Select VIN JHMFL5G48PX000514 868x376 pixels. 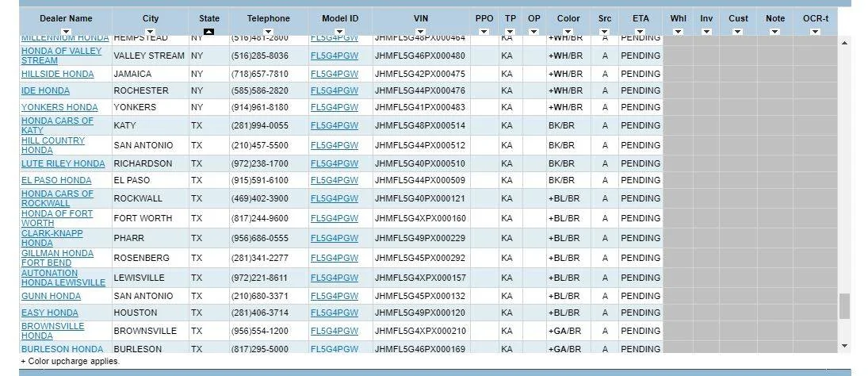(419, 125)
